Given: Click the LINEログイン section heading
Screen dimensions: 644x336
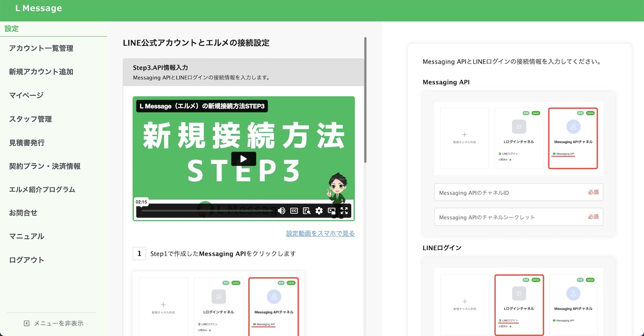Looking at the screenshot, I should (442, 248).
